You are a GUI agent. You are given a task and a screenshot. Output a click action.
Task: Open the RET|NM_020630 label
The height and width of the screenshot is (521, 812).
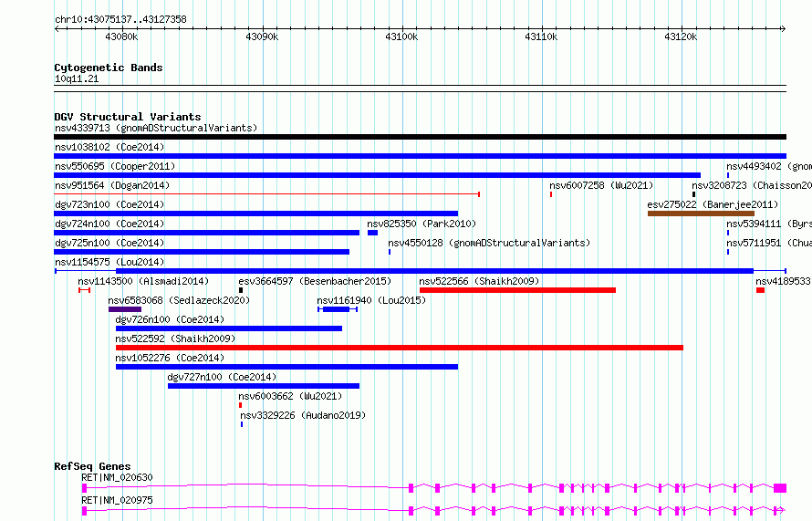point(117,477)
